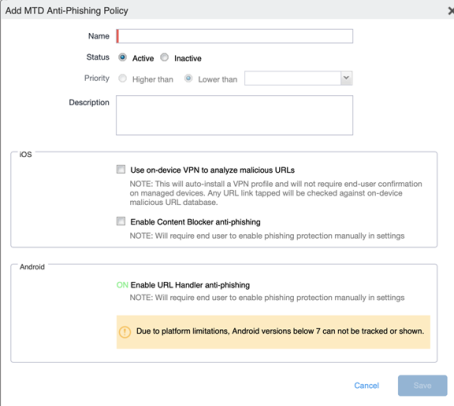454x406 pixels.
Task: Click the dialog title bar text
Action: (67, 11)
